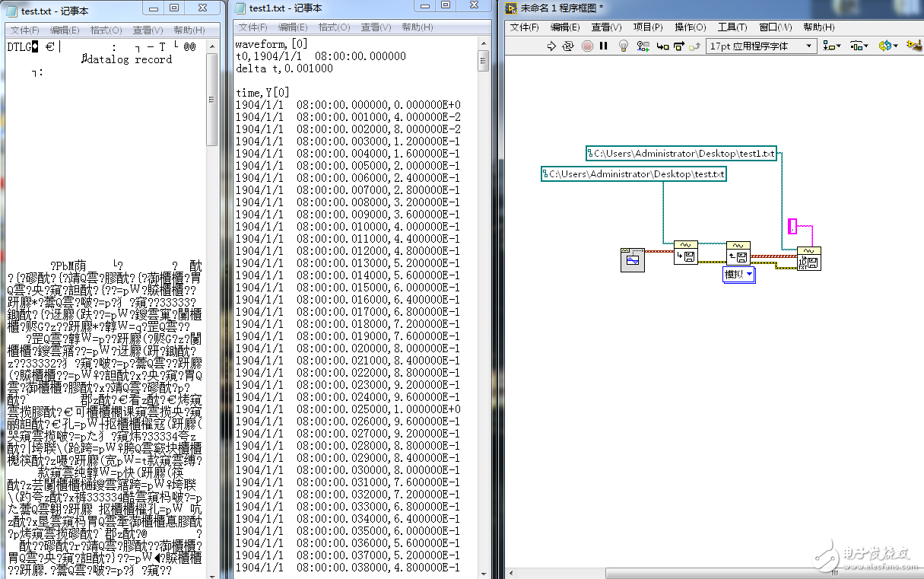The width and height of the screenshot is (924, 579).
Task: Open the Align Objects dropdown
Action: coord(832,46)
